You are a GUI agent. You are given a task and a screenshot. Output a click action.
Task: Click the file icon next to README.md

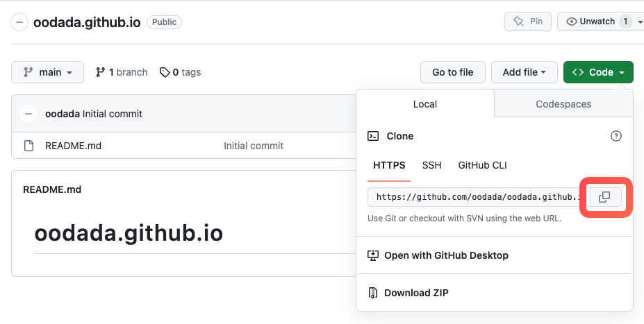click(28, 146)
